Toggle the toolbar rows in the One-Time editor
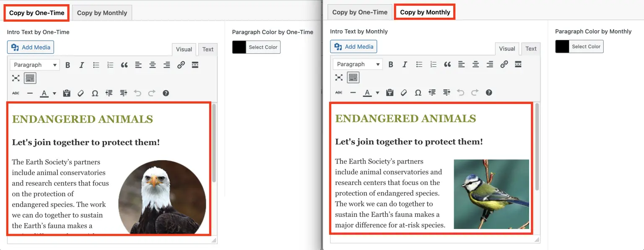The width and height of the screenshot is (644, 250). point(30,78)
